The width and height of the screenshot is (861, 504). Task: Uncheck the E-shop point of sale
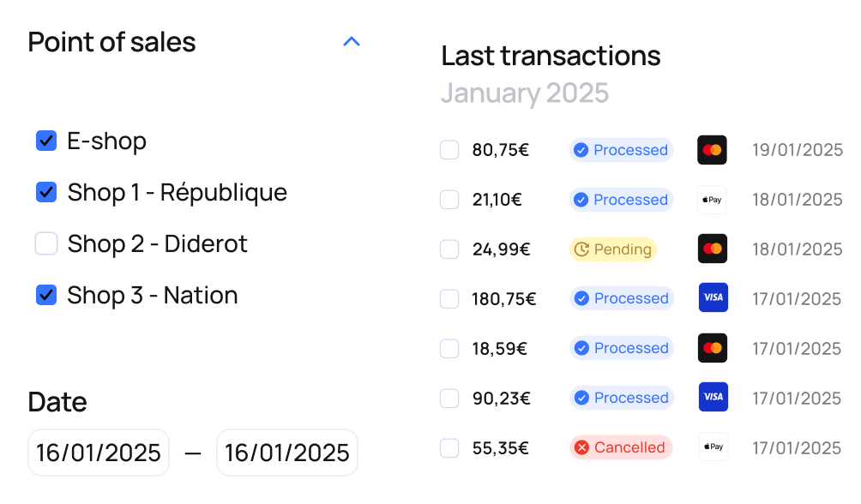tap(46, 141)
